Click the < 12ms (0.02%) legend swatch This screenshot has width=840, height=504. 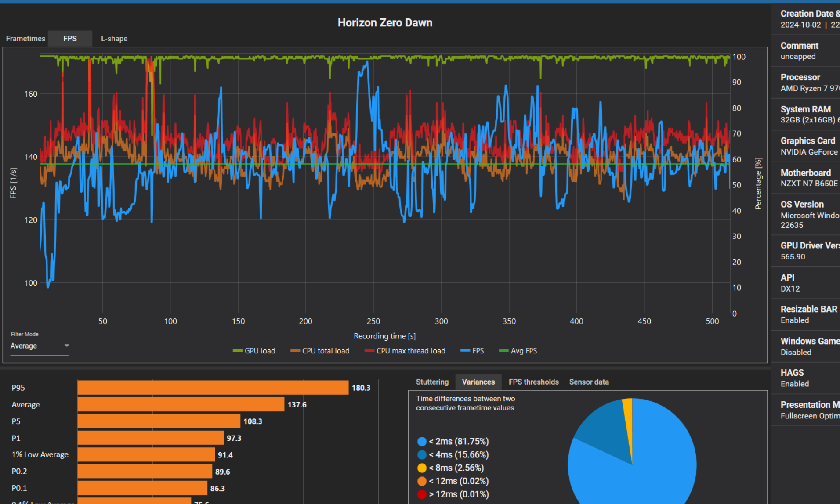[422, 481]
